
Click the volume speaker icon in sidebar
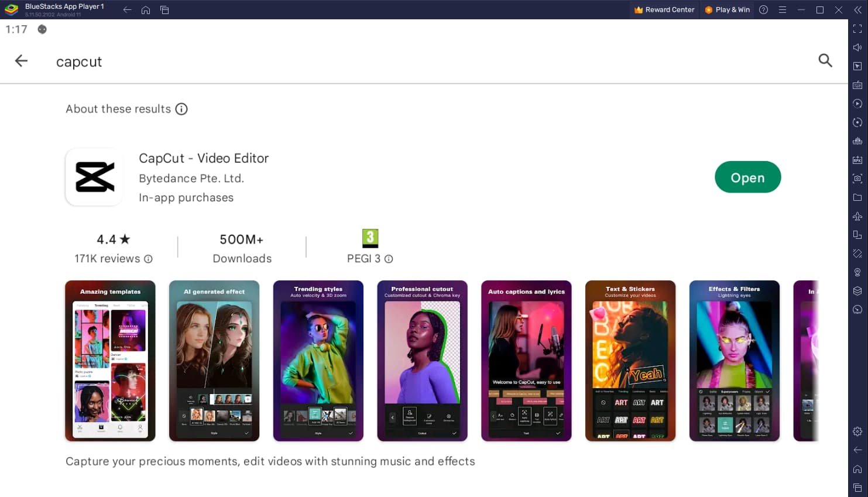pos(857,47)
